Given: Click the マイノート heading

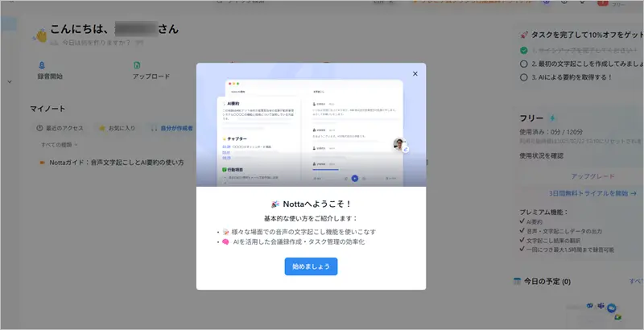Looking at the screenshot, I should click(47, 109).
